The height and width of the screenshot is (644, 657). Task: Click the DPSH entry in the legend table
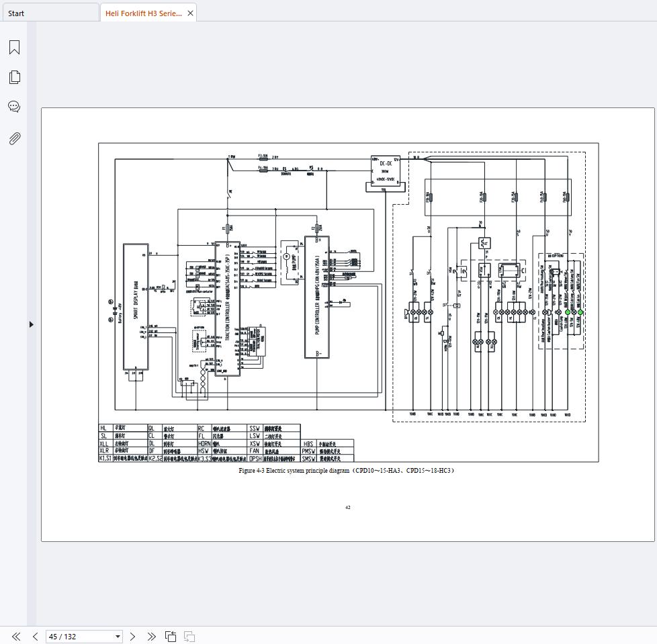(255, 459)
